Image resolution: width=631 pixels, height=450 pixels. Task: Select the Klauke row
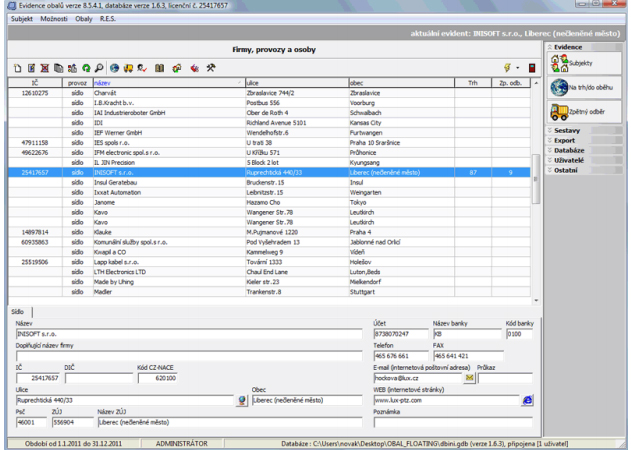(269, 232)
